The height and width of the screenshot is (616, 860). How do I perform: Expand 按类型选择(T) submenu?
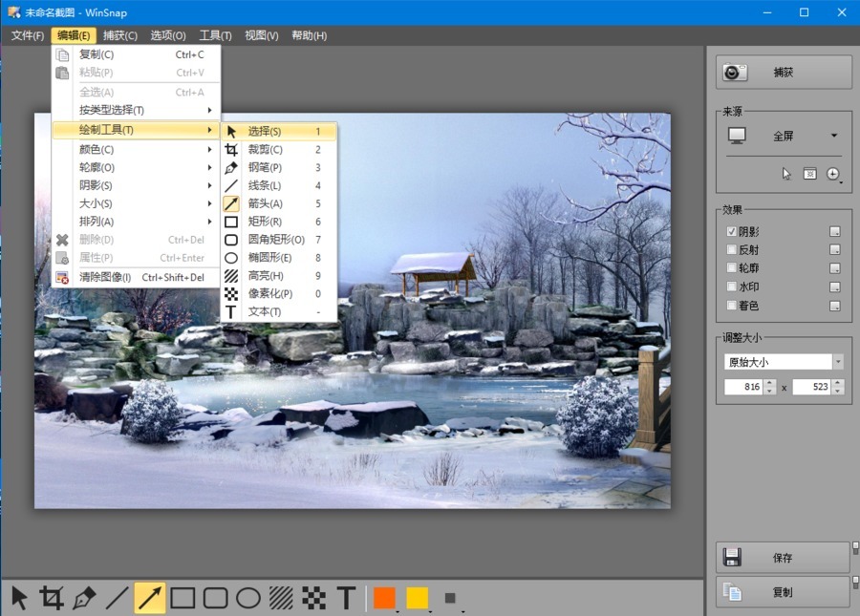[x=137, y=110]
